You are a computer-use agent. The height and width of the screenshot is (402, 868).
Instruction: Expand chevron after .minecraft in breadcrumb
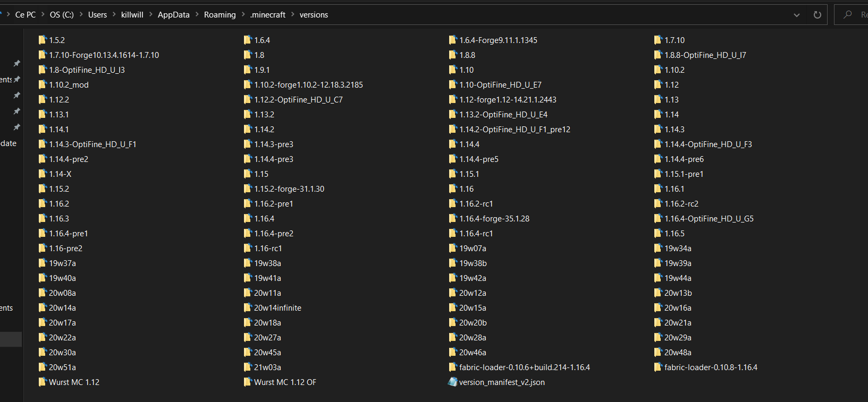[292, 15]
